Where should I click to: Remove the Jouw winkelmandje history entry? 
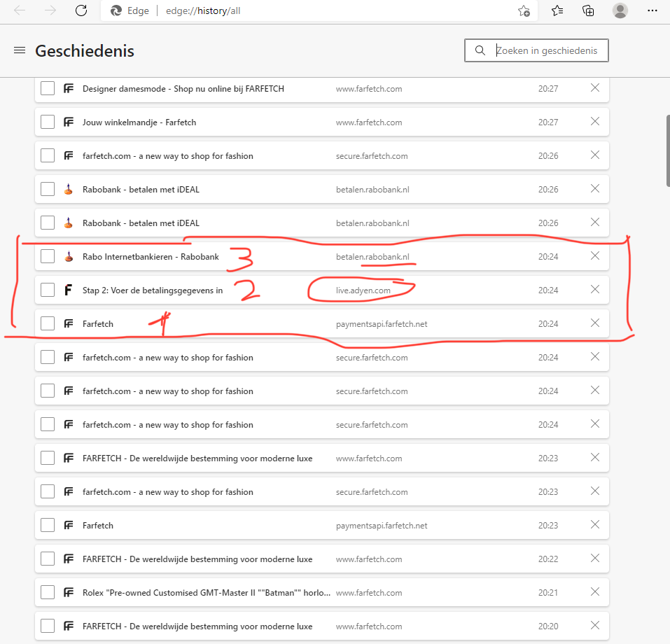pos(595,122)
